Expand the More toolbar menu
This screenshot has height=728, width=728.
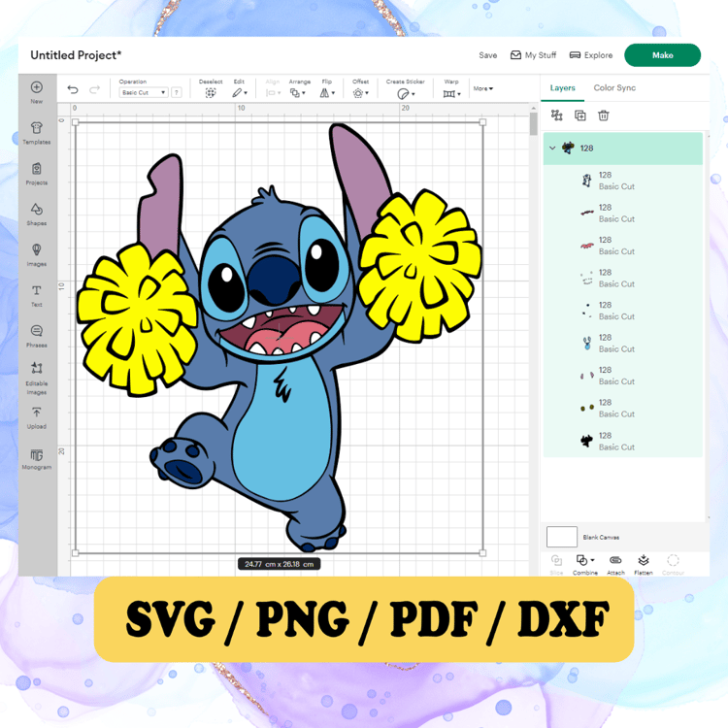pyautogui.click(x=482, y=88)
